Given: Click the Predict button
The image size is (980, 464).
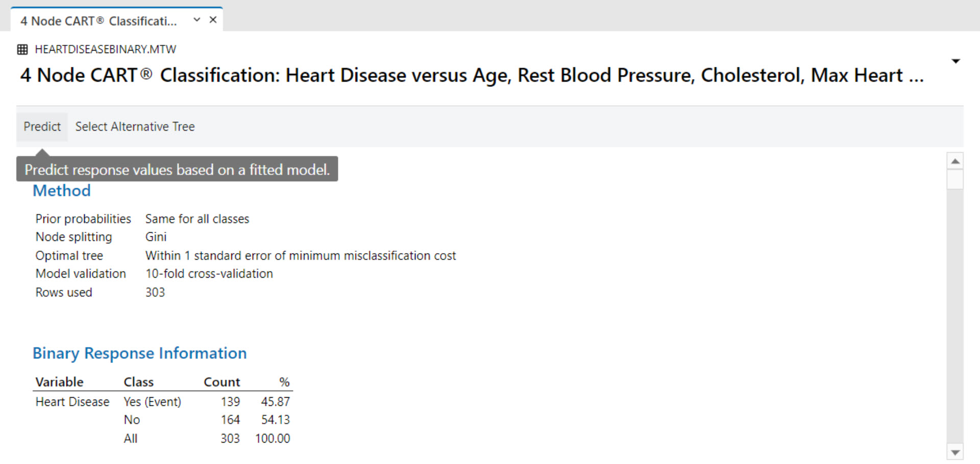Looking at the screenshot, I should click(42, 126).
